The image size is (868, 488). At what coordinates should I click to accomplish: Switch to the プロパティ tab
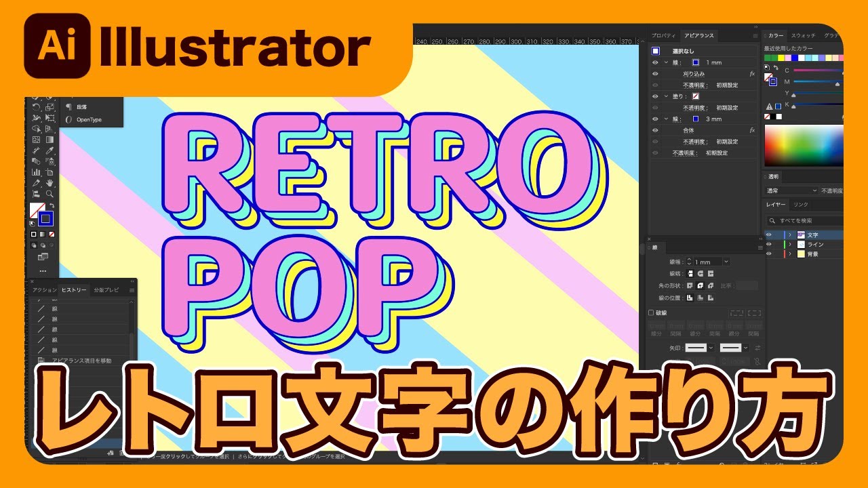click(x=664, y=35)
